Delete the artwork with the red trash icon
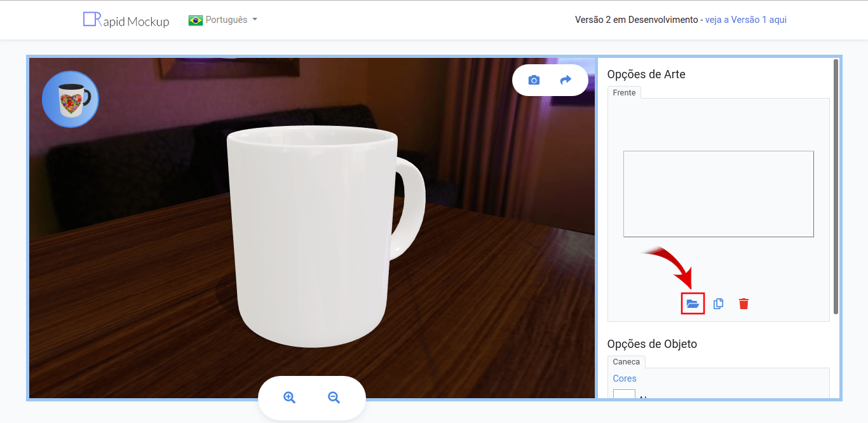868x423 pixels. (x=743, y=303)
